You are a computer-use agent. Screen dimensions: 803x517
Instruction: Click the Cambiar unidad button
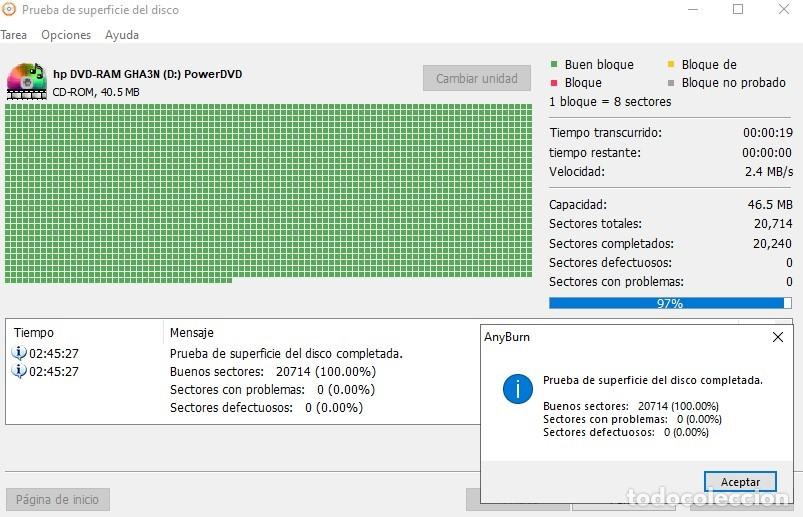click(477, 78)
